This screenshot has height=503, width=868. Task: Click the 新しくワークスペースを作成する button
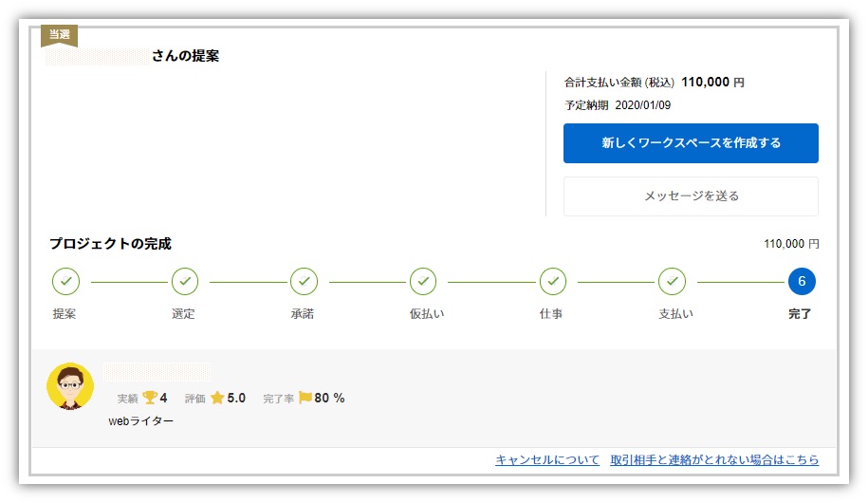click(691, 143)
